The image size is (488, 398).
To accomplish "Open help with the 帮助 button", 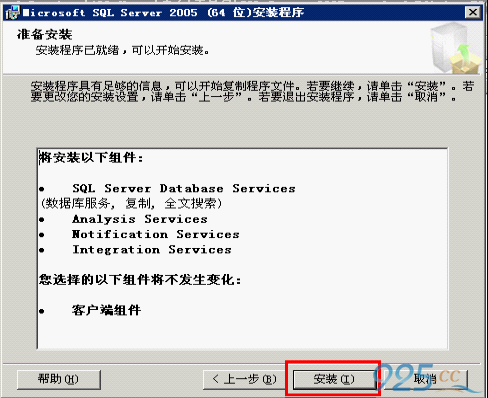I will [x=59, y=379].
